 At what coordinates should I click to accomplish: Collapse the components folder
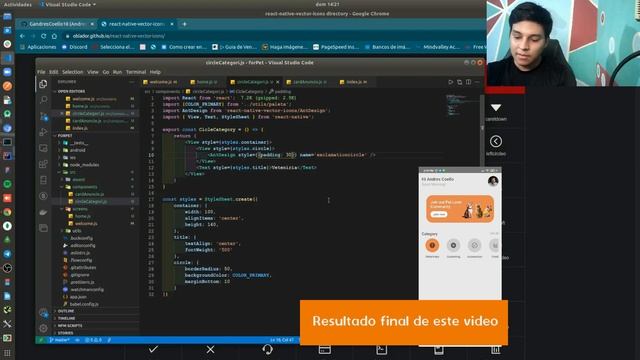84,187
